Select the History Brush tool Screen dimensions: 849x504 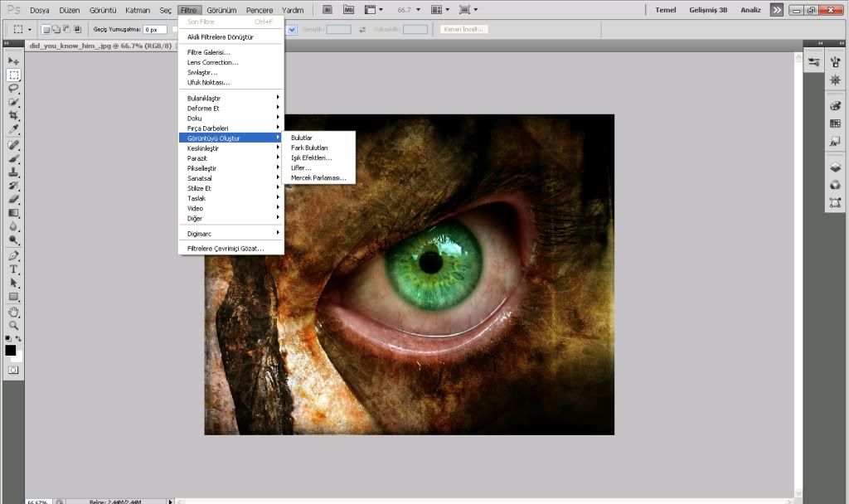(13, 186)
